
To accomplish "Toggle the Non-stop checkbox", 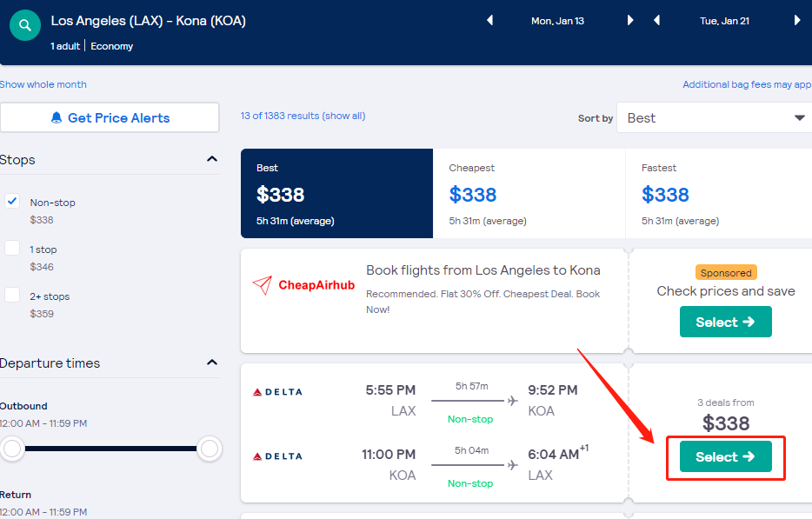I will (x=12, y=201).
